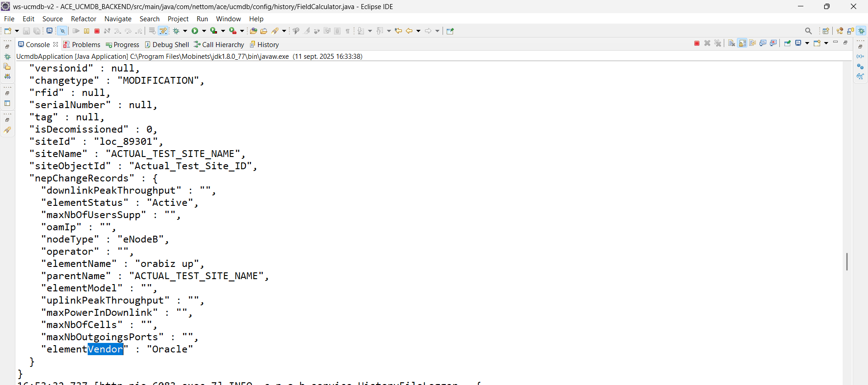Click the Open Perspective icon

826,31
